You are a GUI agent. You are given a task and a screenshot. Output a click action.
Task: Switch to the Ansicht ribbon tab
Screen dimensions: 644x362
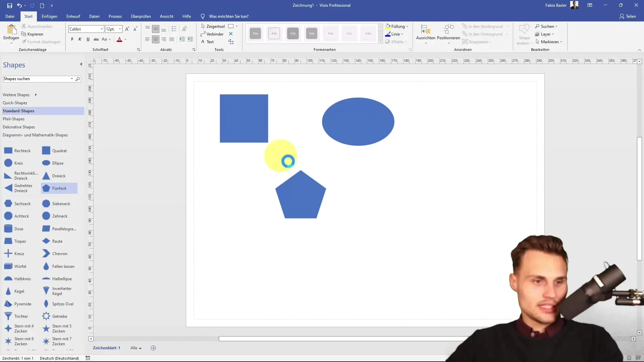[x=167, y=16]
